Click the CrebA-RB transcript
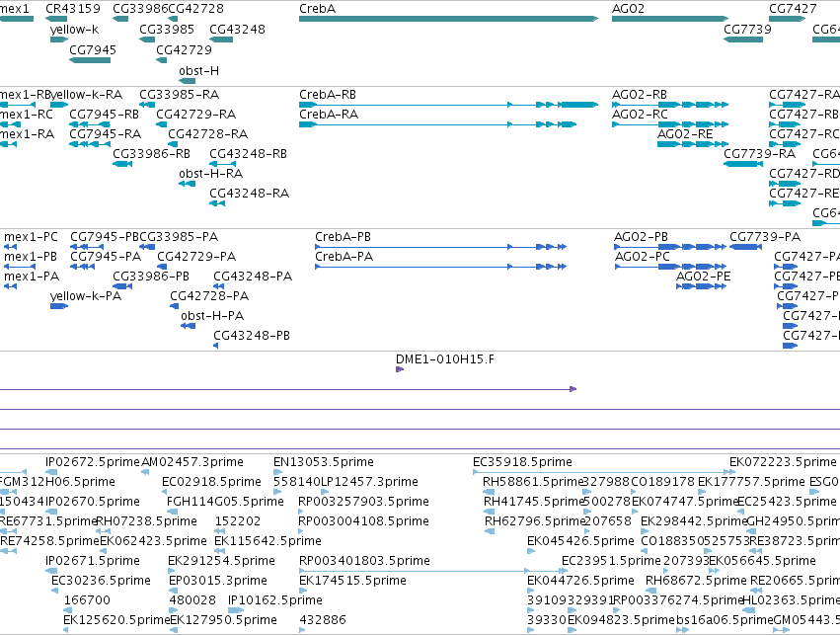840x635 pixels. pyautogui.click(x=448, y=105)
